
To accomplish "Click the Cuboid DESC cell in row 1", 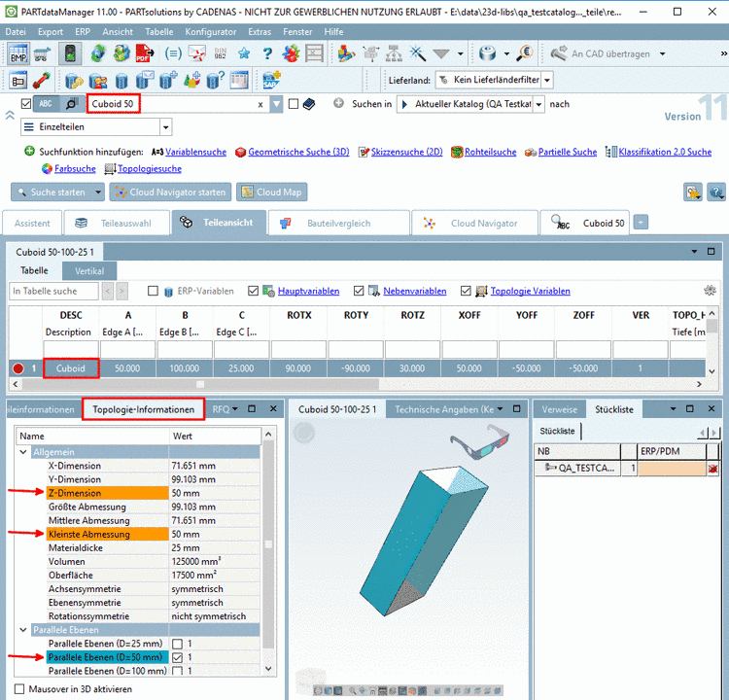I will 71,368.
